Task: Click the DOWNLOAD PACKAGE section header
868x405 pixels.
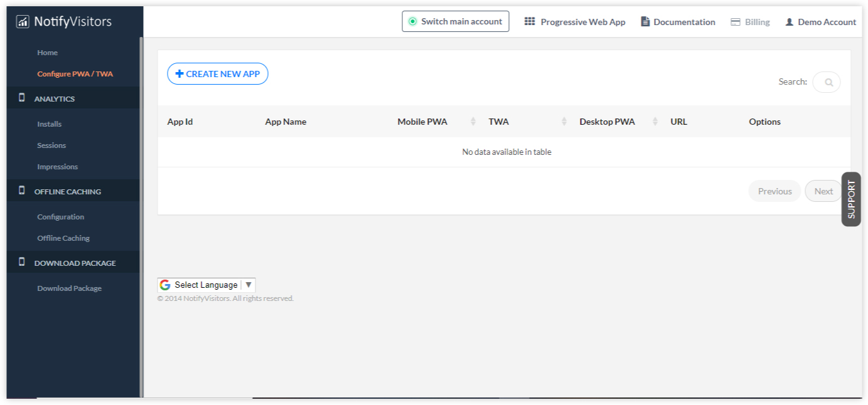Action: [x=73, y=263]
